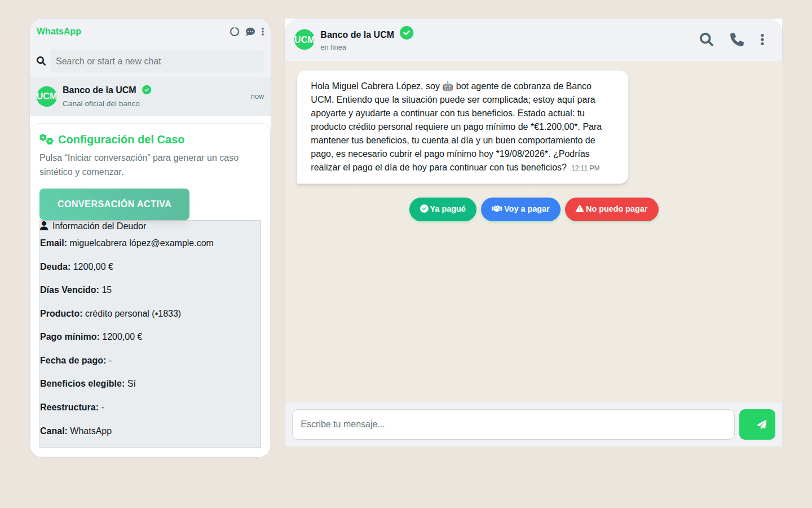The height and width of the screenshot is (508, 812).
Task: Click the person icon by Información del Deudor
Action: coord(44,226)
